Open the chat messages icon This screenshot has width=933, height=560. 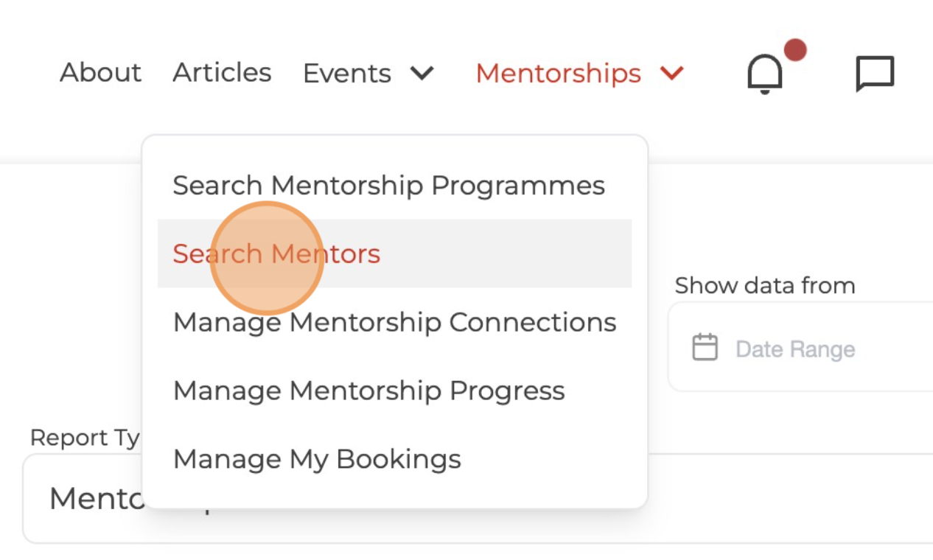pyautogui.click(x=875, y=74)
